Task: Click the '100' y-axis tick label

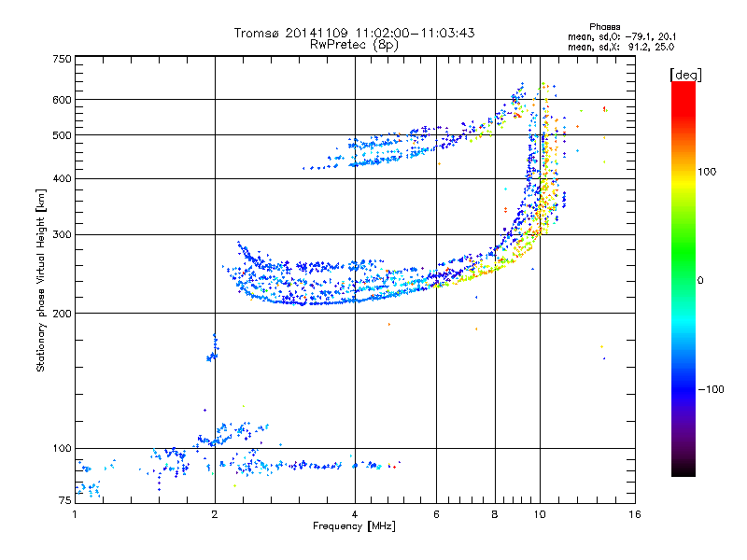Action: click(62, 449)
